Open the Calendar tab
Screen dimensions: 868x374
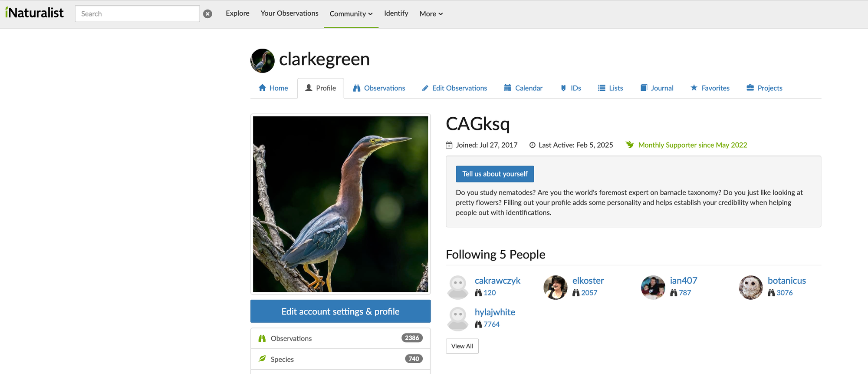point(523,88)
